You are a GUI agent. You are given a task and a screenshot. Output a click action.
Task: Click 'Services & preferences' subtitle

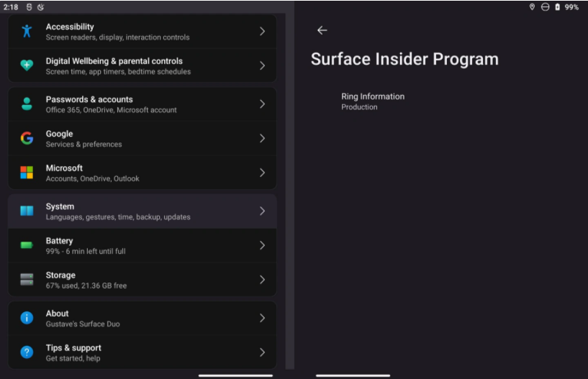coord(83,145)
